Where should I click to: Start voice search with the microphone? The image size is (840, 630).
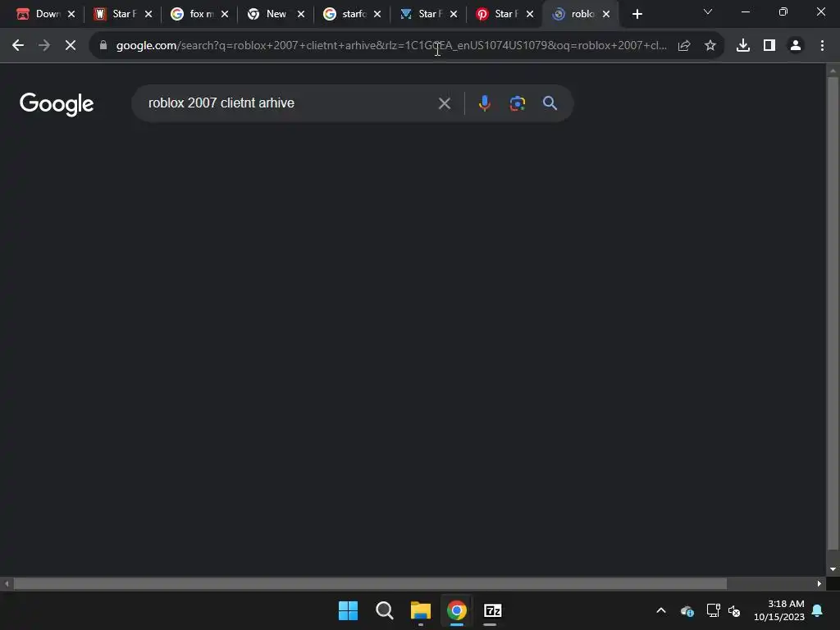tap(484, 103)
